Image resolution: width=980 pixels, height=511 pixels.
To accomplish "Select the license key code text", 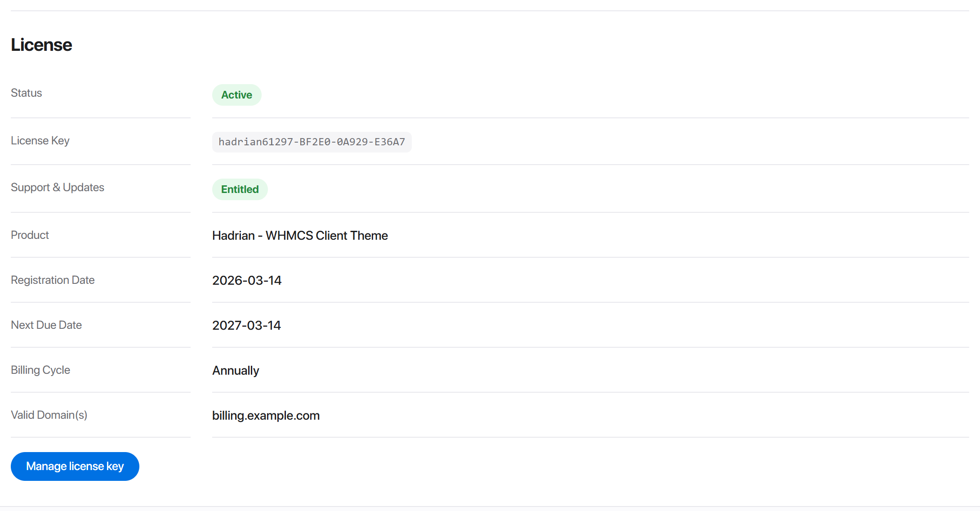I will point(312,142).
